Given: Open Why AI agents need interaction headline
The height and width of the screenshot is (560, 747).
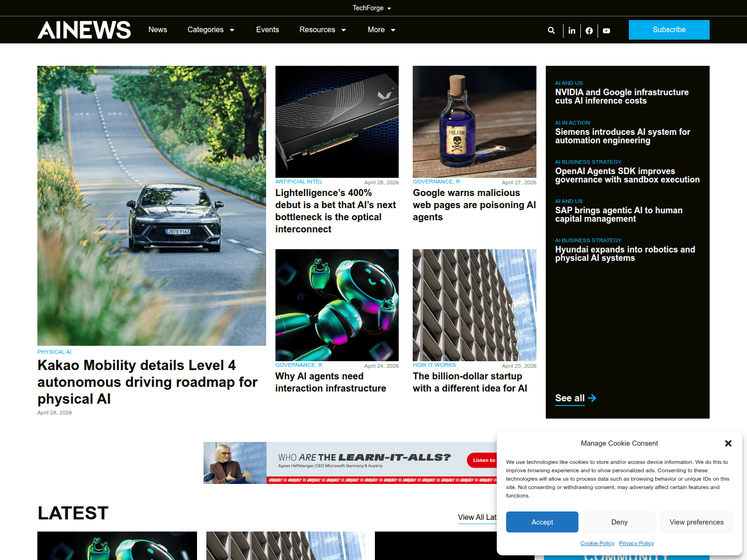Looking at the screenshot, I should coord(331,382).
